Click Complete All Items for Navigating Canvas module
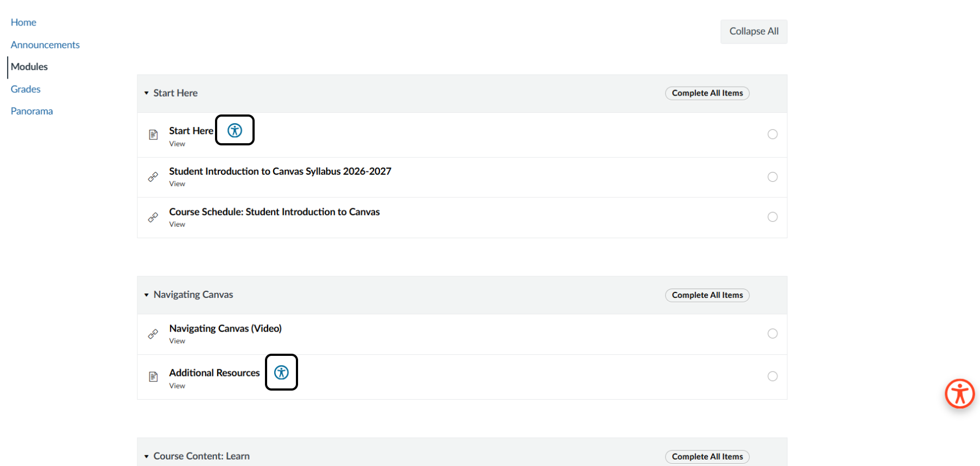The height and width of the screenshot is (466, 980). click(x=707, y=295)
